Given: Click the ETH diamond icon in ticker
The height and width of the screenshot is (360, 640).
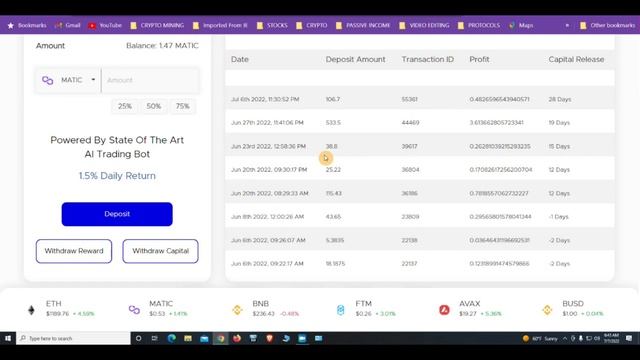Looking at the screenshot, I should click(31, 310).
